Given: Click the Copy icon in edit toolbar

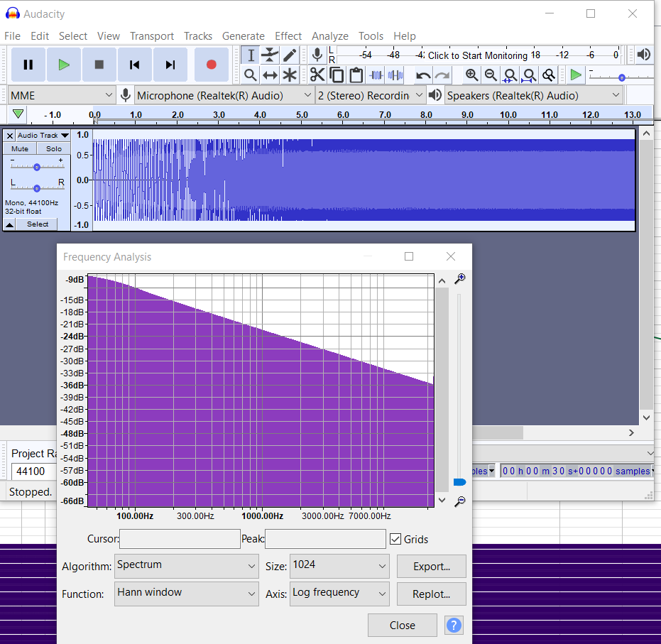Looking at the screenshot, I should click(337, 75).
